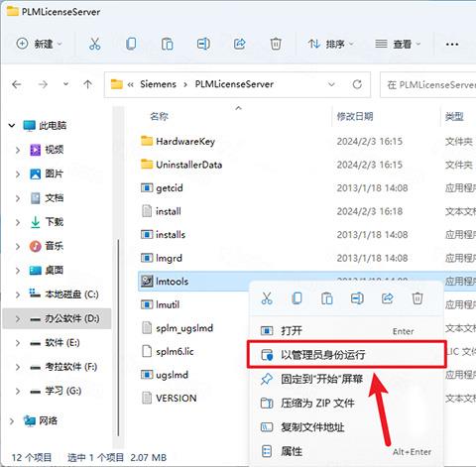The height and width of the screenshot is (467, 476).
Task: Choose 打开 in the context menu
Action: [345, 330]
